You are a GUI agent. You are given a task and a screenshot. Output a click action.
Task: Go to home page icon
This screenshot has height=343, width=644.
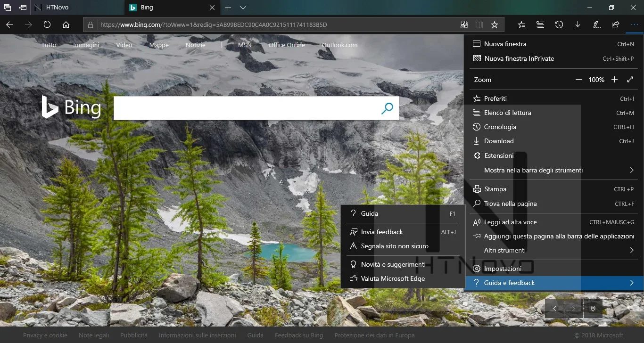(66, 24)
